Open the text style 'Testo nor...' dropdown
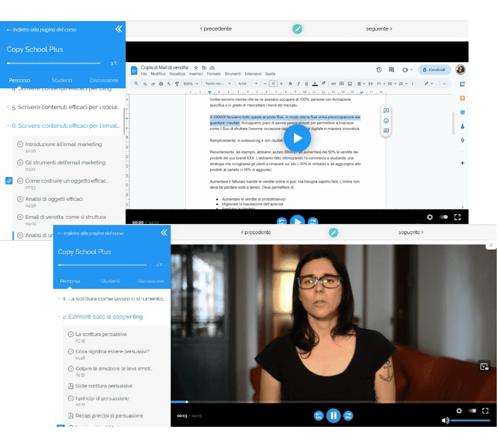The height and width of the screenshot is (448, 498). tap(218, 84)
